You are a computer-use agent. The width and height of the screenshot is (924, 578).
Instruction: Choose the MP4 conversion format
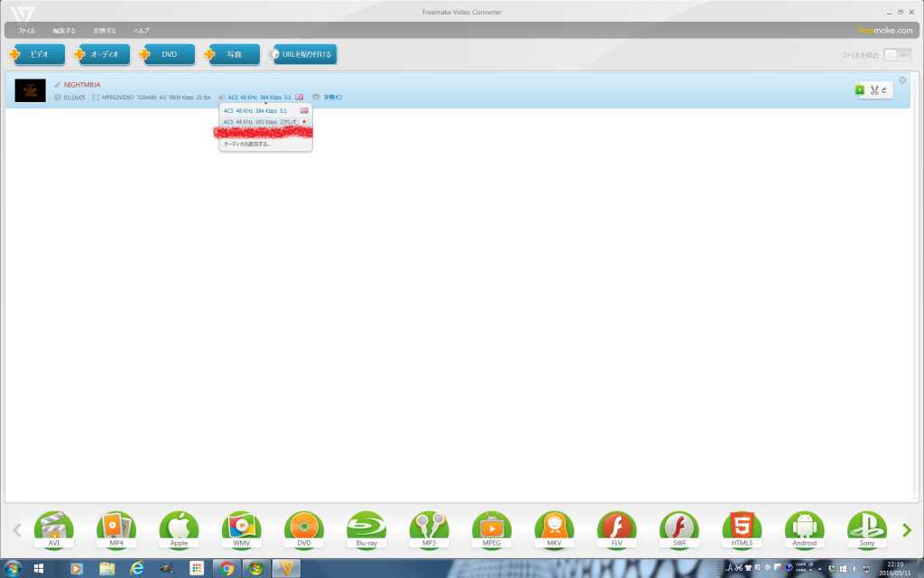pos(116,529)
